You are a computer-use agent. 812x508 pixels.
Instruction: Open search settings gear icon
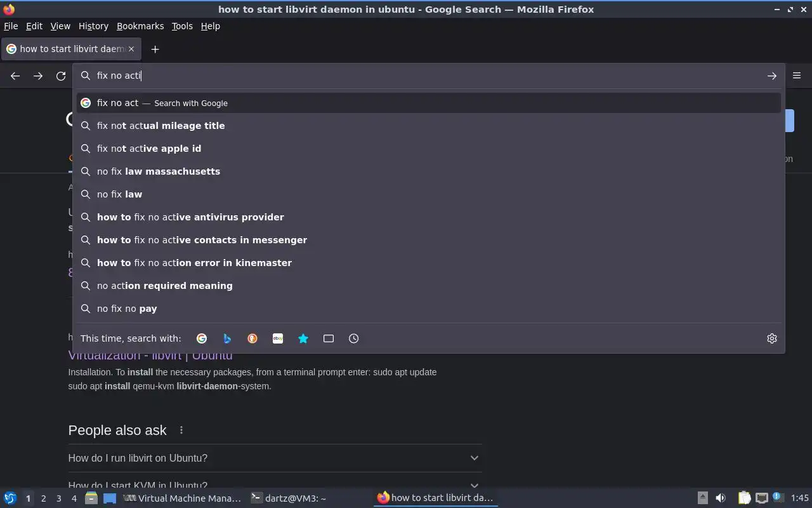point(772,338)
